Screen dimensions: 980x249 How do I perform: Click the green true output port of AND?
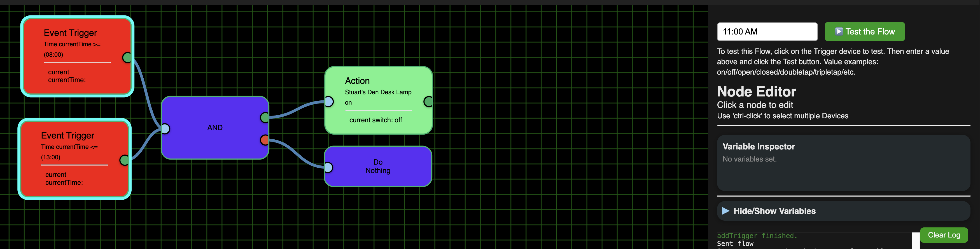(265, 118)
